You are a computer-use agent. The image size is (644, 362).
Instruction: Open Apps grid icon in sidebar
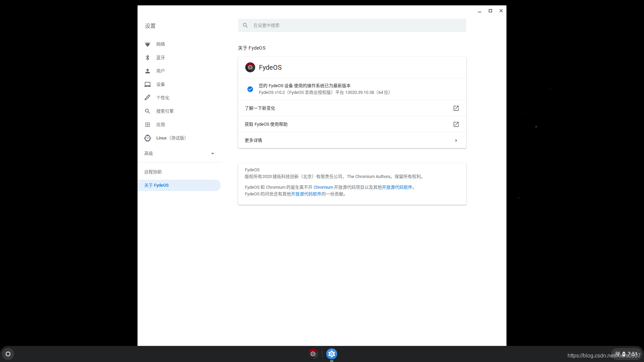tap(148, 125)
